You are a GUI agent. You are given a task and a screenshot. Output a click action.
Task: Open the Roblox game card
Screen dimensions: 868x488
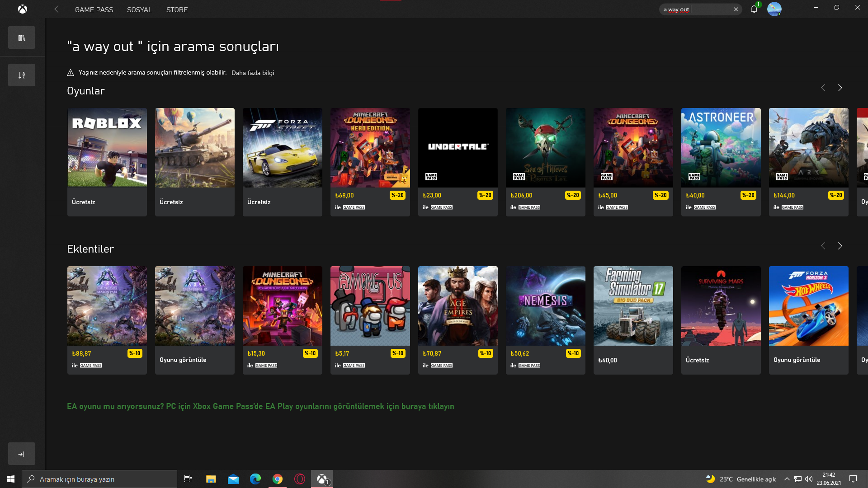(x=107, y=162)
